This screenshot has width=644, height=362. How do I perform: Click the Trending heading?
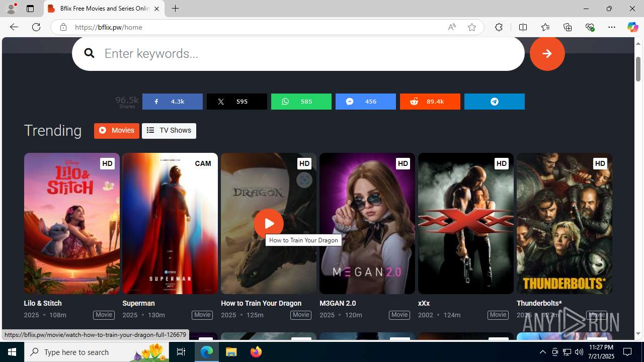(53, 131)
